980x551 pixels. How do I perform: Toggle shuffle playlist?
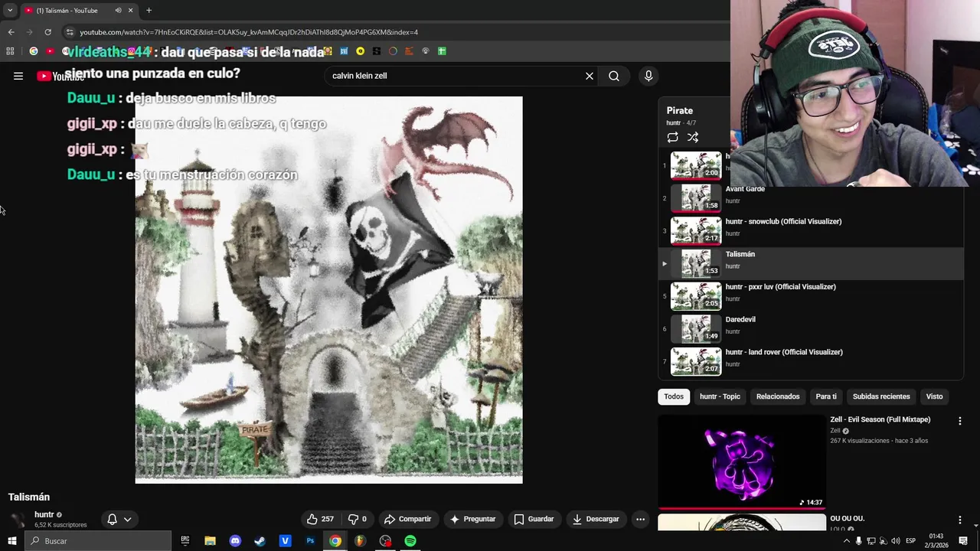(693, 138)
